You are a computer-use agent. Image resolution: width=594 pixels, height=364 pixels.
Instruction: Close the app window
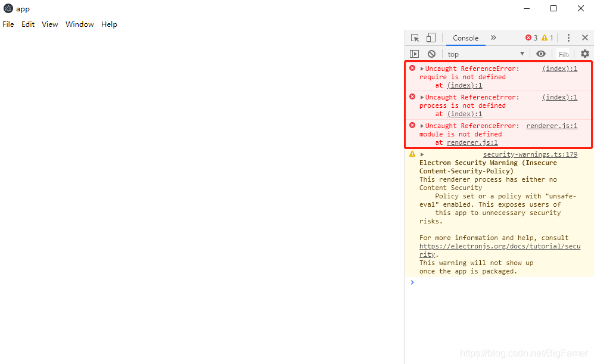(x=581, y=8)
